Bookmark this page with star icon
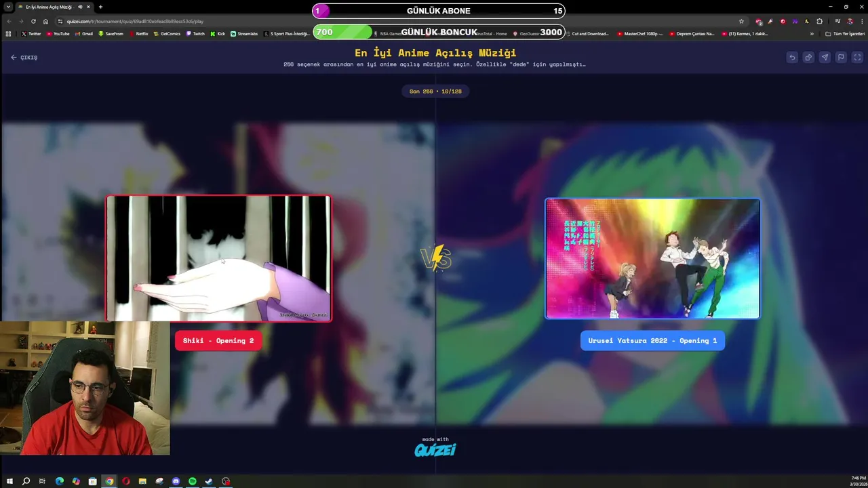This screenshot has width=868, height=488. tap(741, 21)
